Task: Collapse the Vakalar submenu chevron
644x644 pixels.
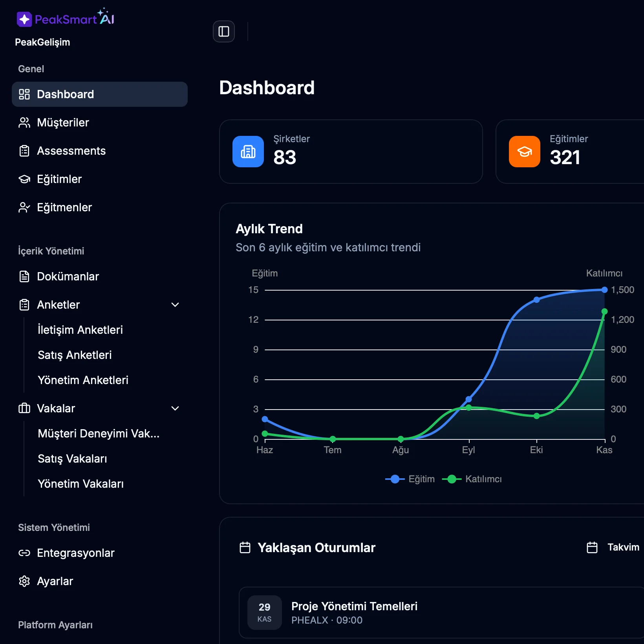Action: [x=175, y=408]
